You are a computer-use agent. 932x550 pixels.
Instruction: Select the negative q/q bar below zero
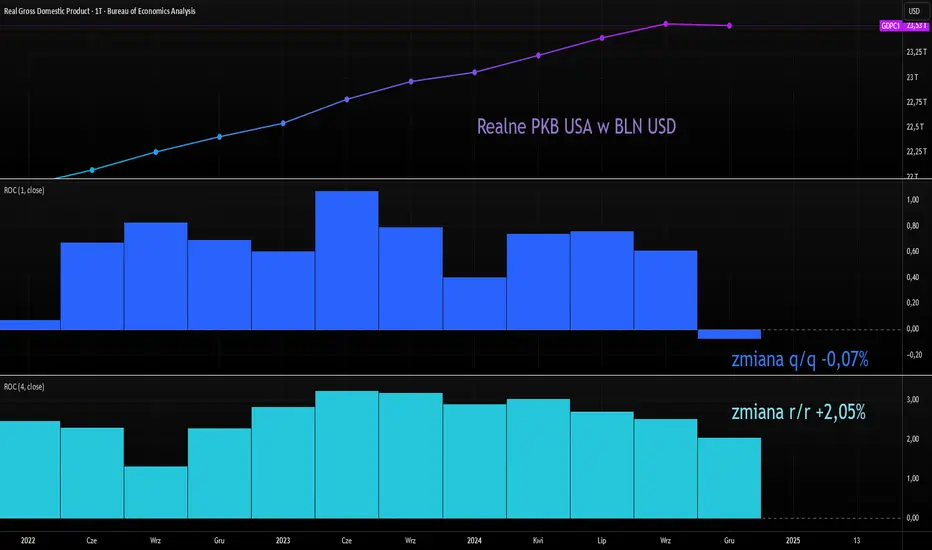[729, 334]
